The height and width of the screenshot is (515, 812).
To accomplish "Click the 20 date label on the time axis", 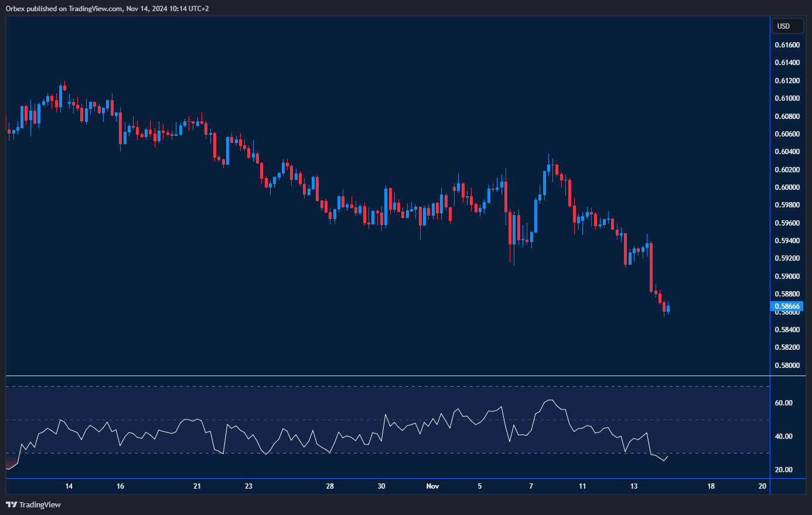I will 762,486.
